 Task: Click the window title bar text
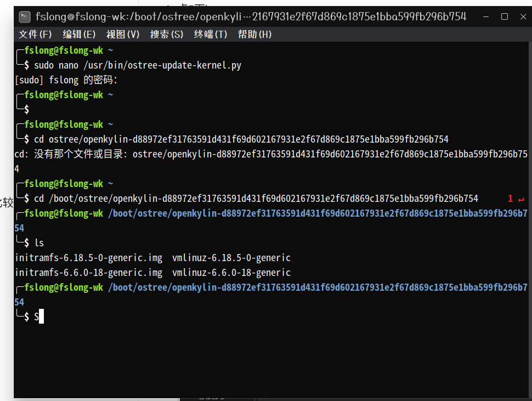coord(251,17)
